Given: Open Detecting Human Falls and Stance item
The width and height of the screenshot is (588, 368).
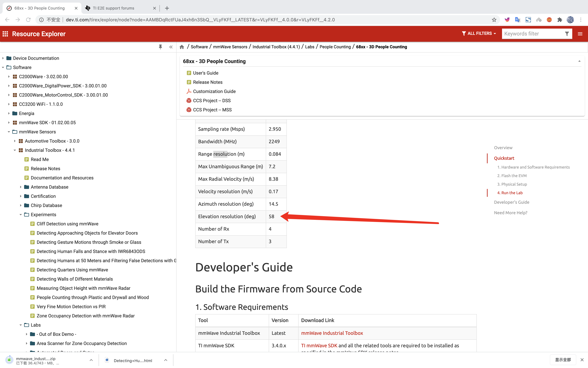Looking at the screenshot, I should click(91, 251).
